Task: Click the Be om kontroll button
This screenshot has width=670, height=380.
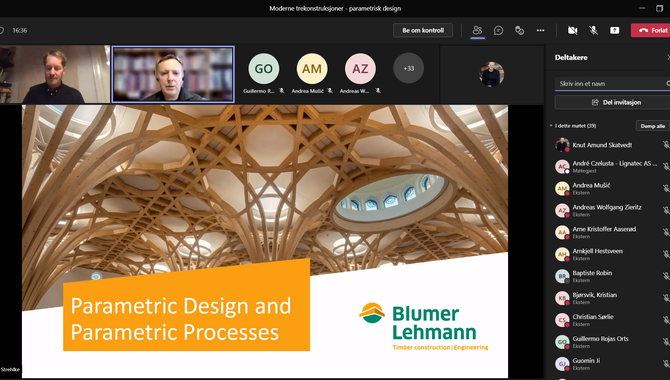Action: point(423,30)
